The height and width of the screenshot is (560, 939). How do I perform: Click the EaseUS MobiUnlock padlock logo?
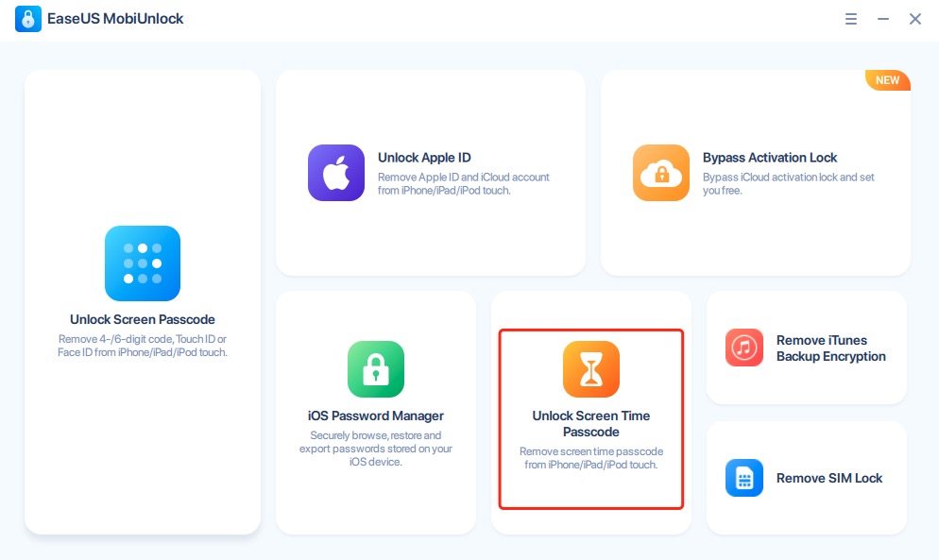coord(28,19)
